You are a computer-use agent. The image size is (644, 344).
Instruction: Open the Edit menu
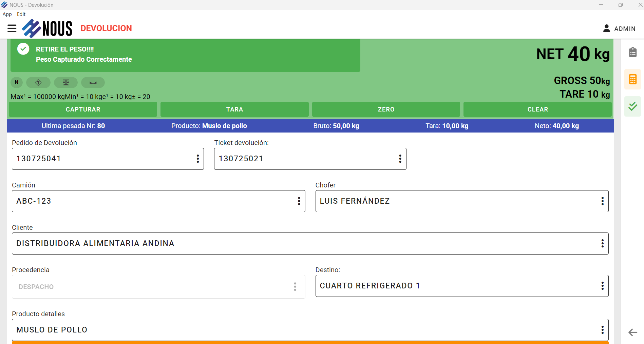pyautogui.click(x=21, y=14)
